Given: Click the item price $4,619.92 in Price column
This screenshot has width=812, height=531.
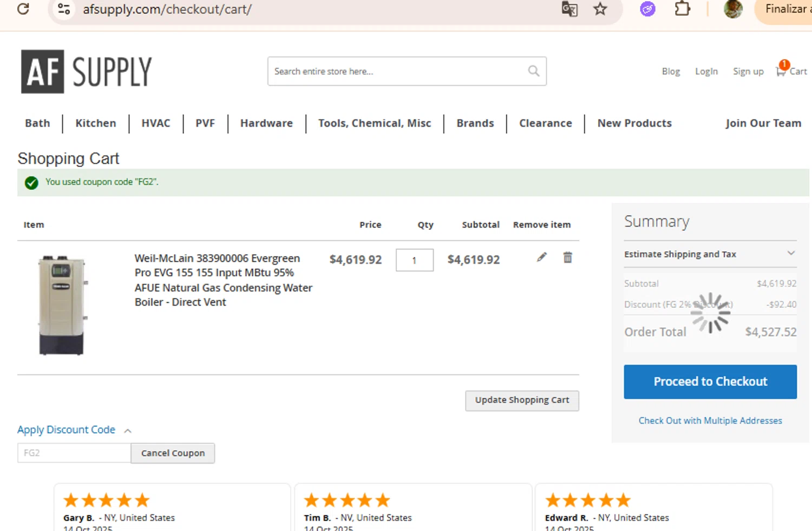Looking at the screenshot, I should (x=356, y=260).
